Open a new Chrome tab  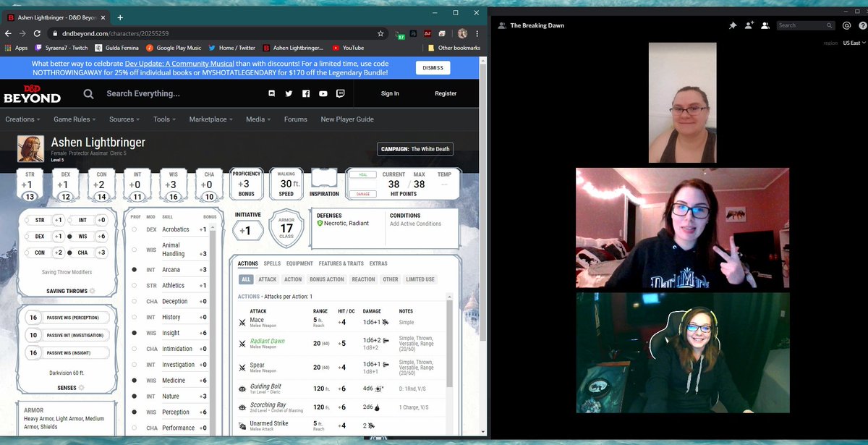[120, 17]
